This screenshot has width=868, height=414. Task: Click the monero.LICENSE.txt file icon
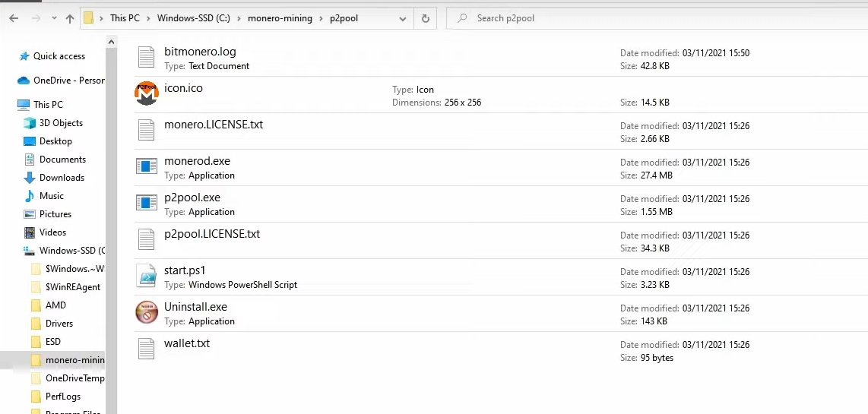[x=146, y=131]
